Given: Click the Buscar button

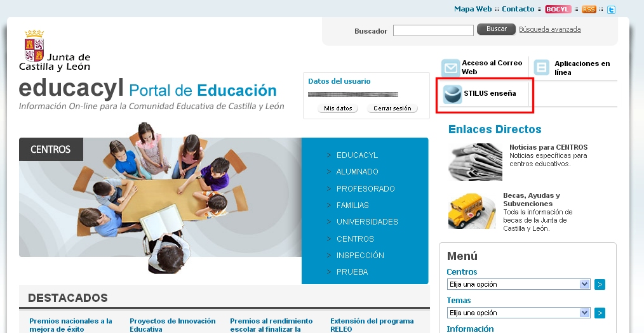Looking at the screenshot, I should point(496,29).
